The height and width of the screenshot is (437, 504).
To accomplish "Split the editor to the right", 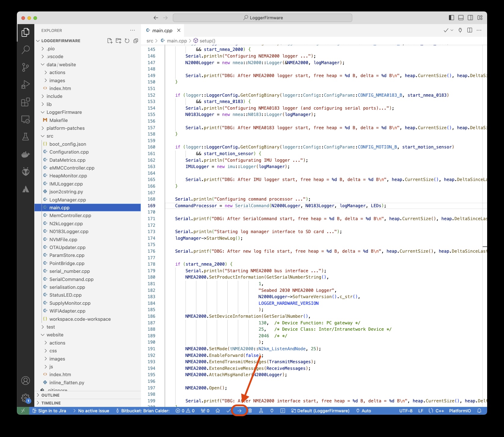I will tap(470, 30).
